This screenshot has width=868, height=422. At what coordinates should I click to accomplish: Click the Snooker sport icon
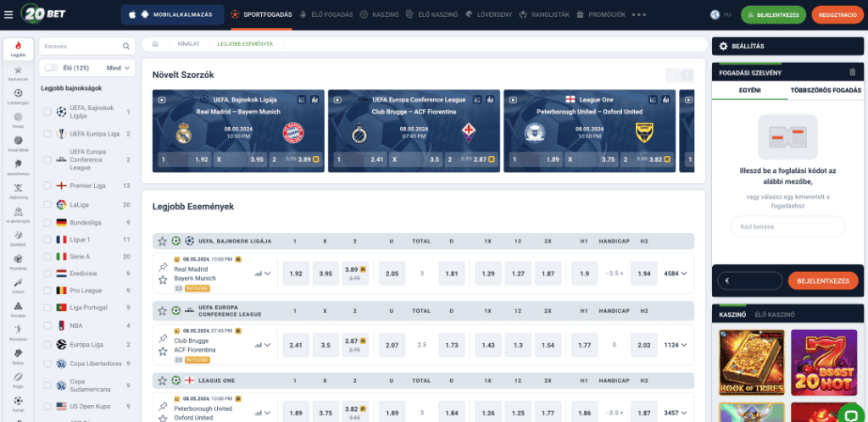pos(18,308)
